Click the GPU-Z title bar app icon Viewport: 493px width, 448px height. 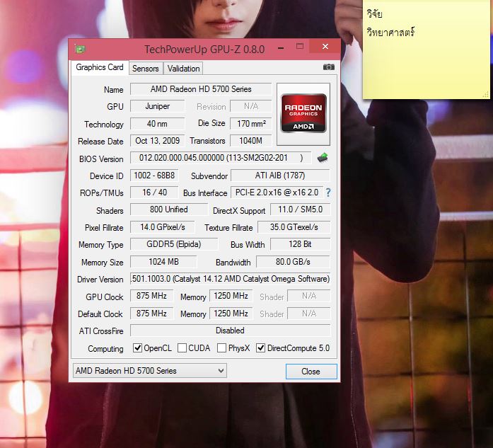80,49
